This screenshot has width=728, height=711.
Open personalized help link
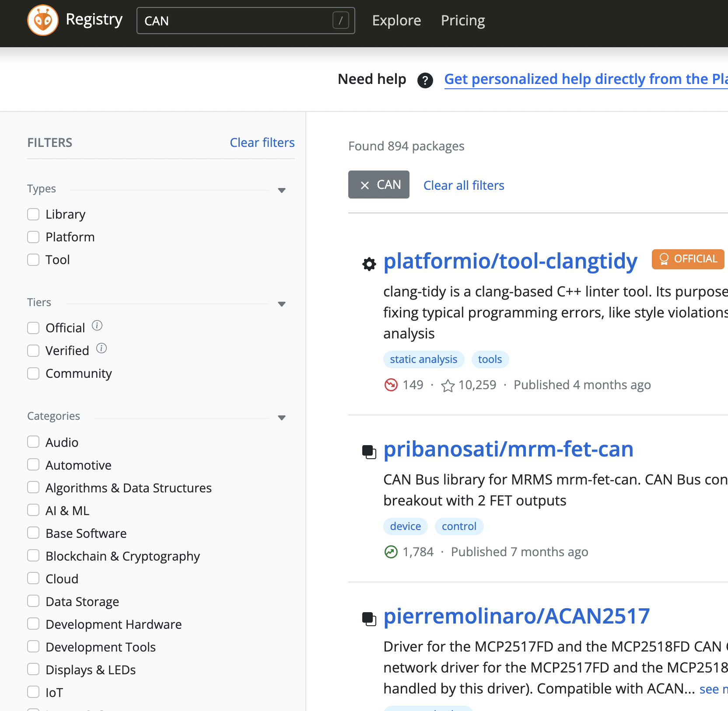tap(586, 79)
